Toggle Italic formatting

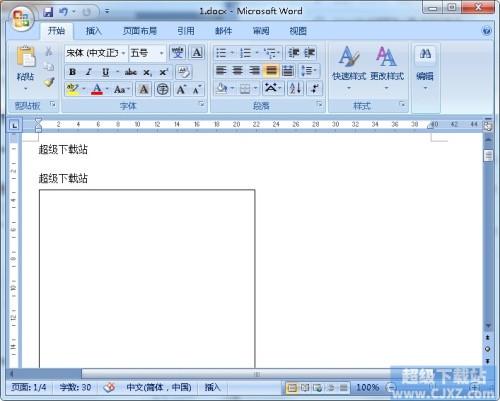click(x=88, y=72)
